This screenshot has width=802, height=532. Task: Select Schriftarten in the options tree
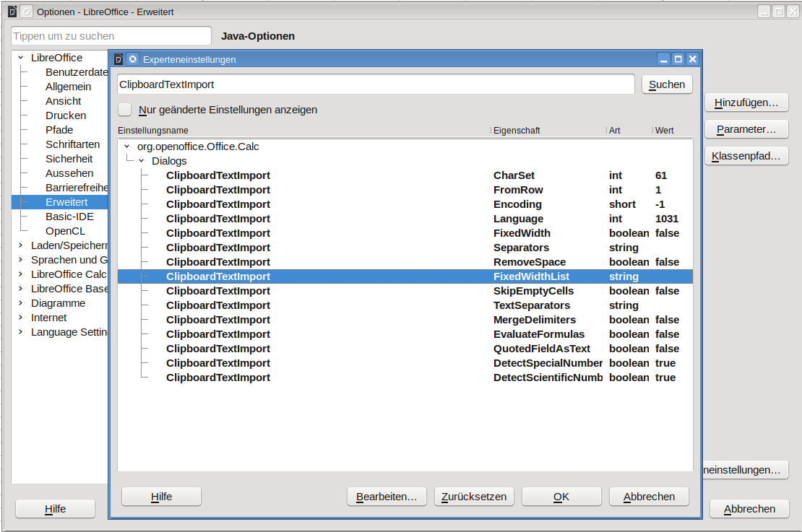[73, 144]
